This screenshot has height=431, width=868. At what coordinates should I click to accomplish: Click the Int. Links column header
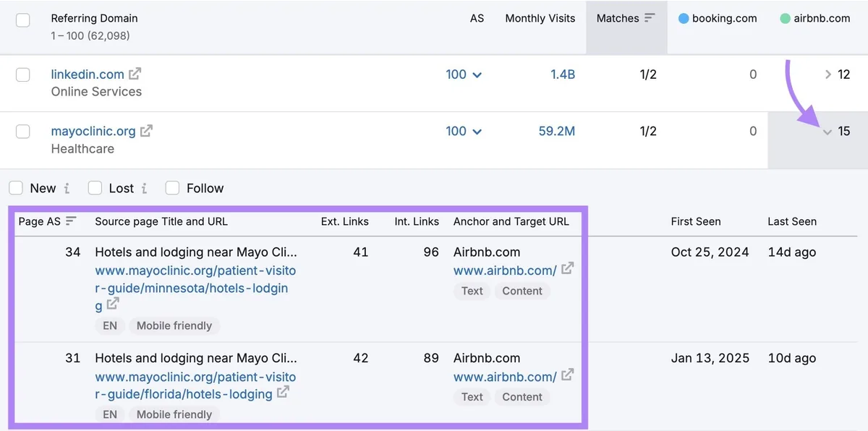[417, 221]
